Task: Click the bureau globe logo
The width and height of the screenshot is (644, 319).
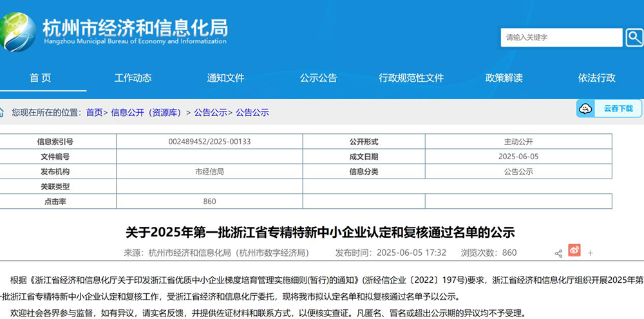Action: click(x=18, y=31)
